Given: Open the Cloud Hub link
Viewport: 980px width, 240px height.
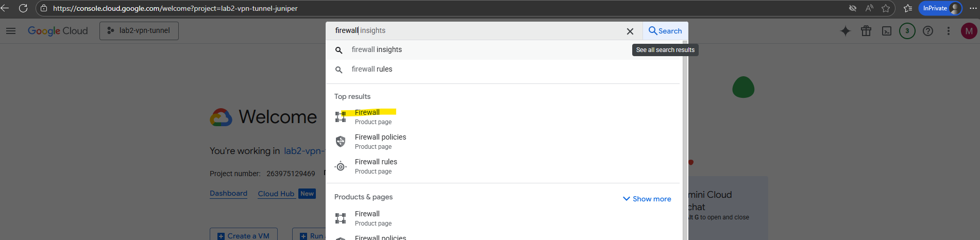Looking at the screenshot, I should 276,194.
